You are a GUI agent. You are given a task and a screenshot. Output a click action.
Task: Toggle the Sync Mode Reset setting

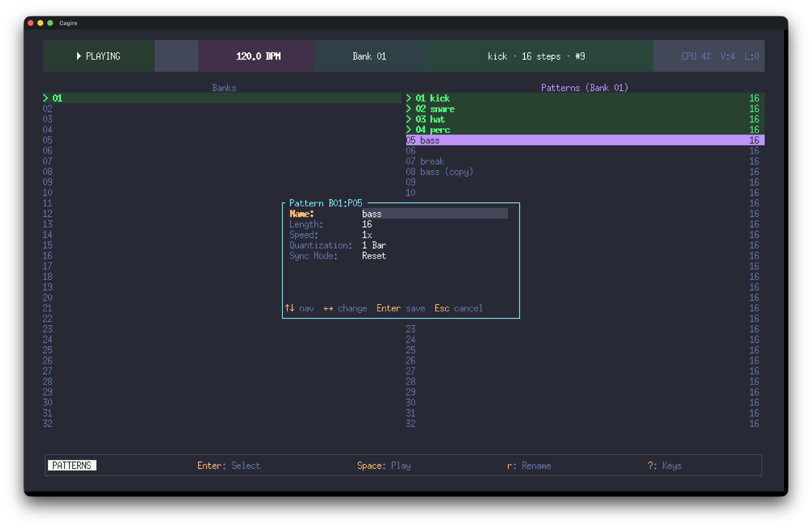[x=374, y=256]
